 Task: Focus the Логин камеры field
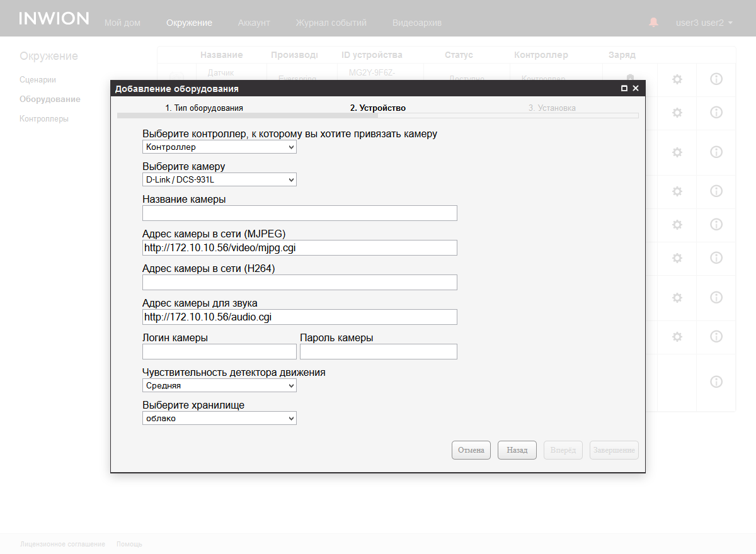coord(219,352)
